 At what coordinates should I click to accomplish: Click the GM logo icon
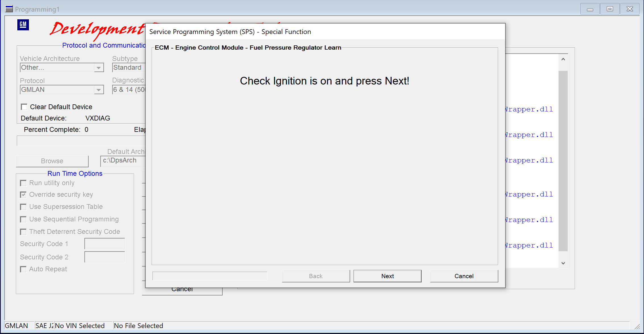[x=23, y=25]
